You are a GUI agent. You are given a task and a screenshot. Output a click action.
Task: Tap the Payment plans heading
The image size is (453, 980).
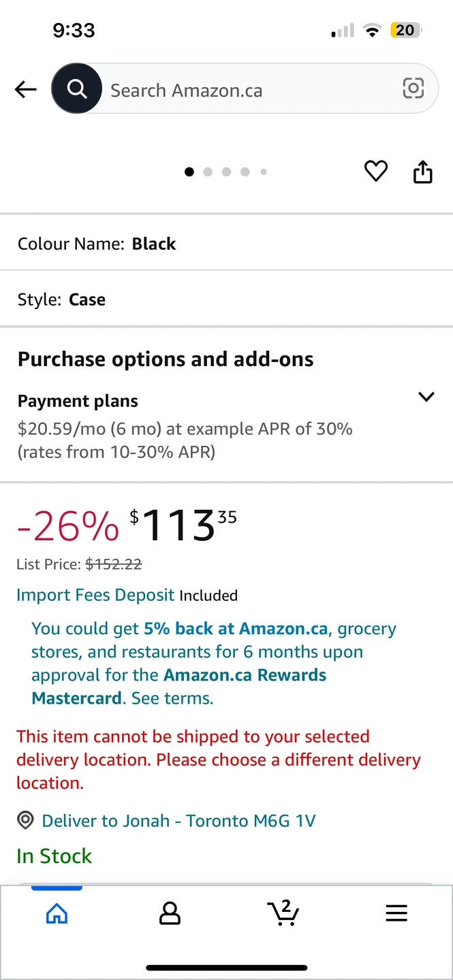[x=78, y=401]
